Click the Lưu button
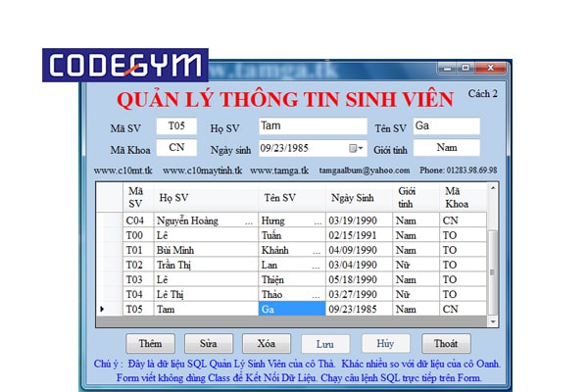This screenshot has width=588, height=392. (325, 344)
